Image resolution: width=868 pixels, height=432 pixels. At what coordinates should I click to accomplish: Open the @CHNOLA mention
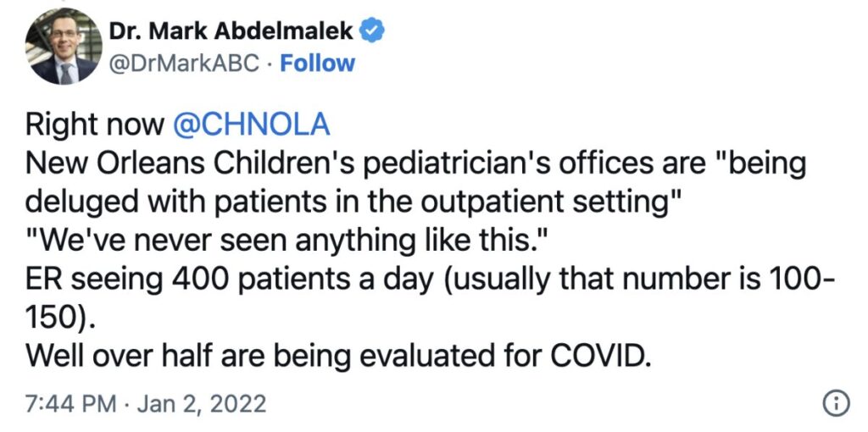tap(251, 125)
